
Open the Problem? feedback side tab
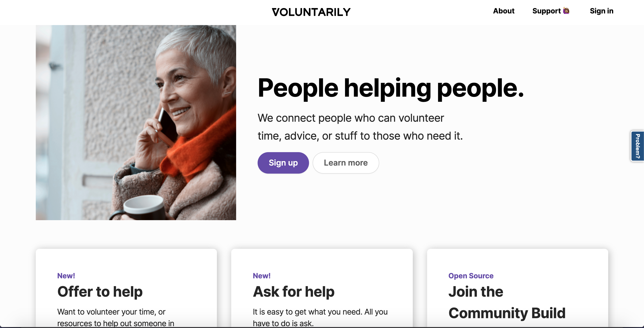[637, 146]
